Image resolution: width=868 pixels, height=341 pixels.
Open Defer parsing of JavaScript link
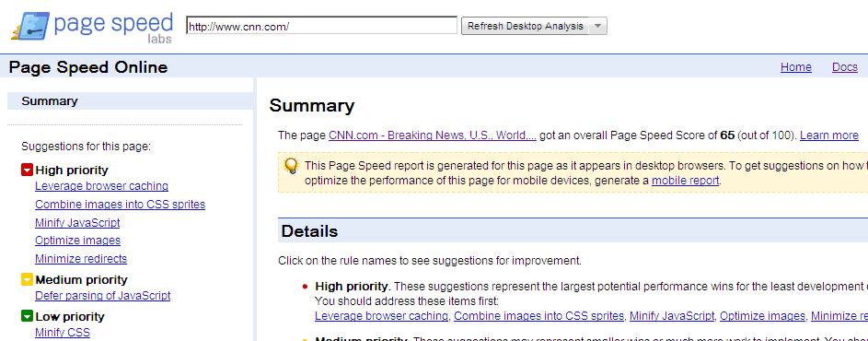pos(103,296)
